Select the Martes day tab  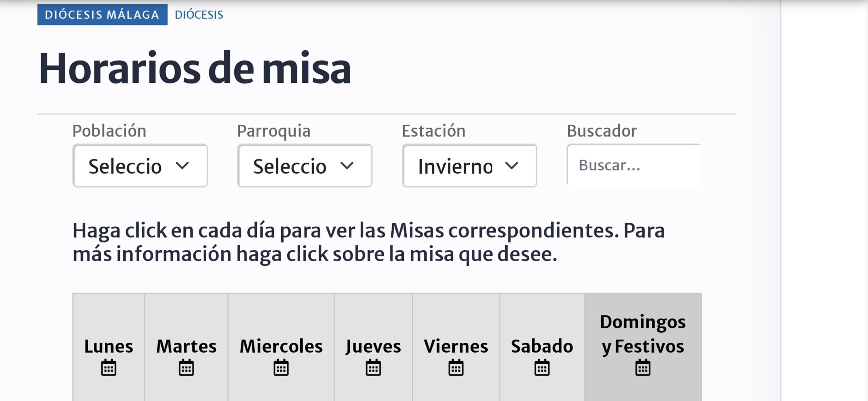186,347
